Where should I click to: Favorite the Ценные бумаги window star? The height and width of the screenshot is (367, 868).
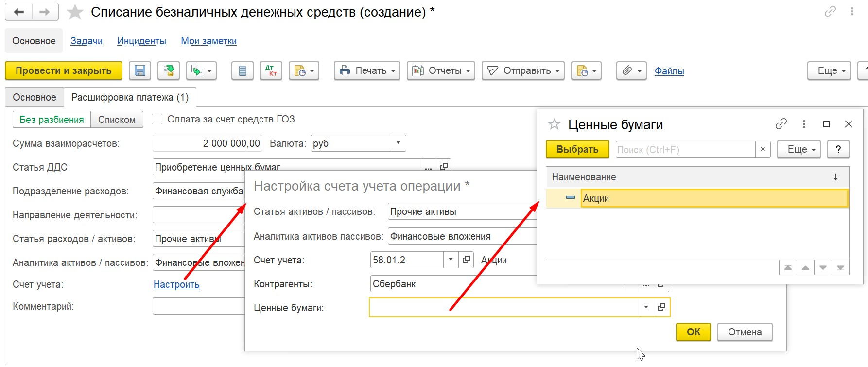pos(554,124)
